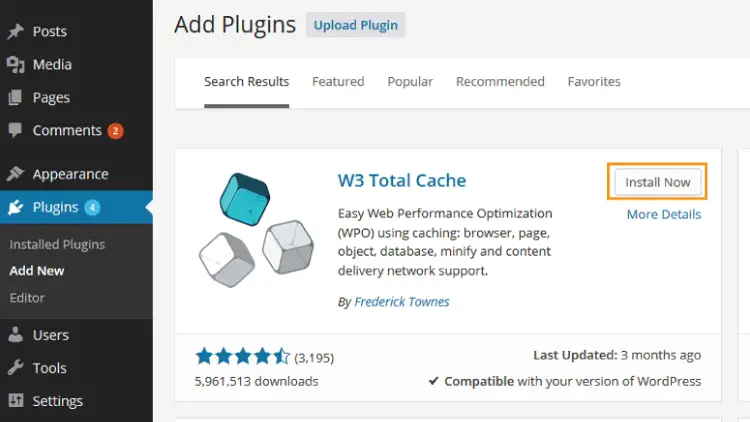The image size is (750, 422).
Task: Click the Media library icon
Action: [15, 65]
